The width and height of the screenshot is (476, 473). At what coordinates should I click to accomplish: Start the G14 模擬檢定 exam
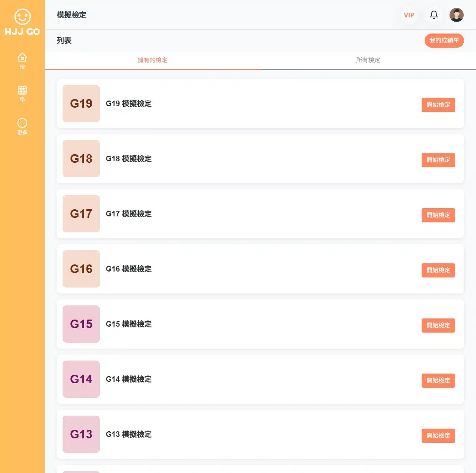[x=438, y=381]
